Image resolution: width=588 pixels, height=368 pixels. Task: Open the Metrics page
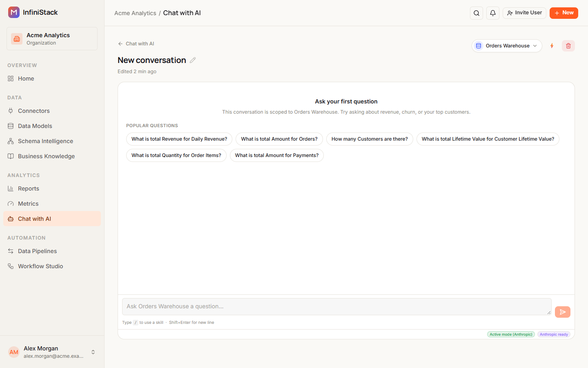pos(52,204)
